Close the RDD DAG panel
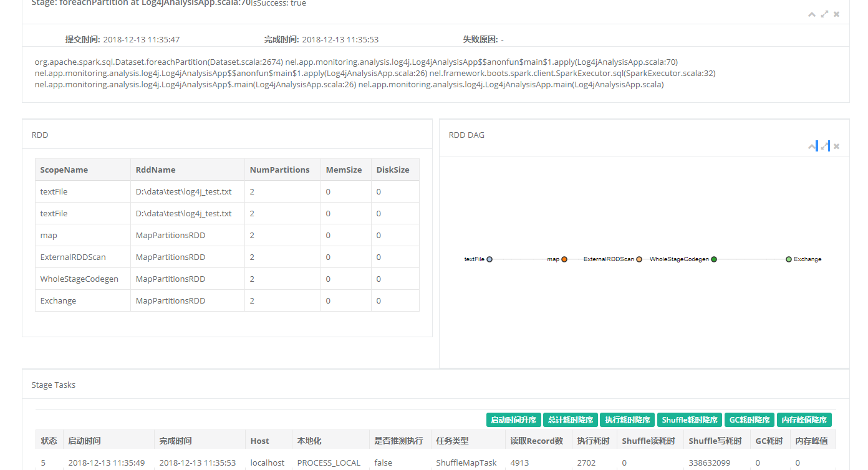This screenshot has width=868, height=470. click(837, 146)
